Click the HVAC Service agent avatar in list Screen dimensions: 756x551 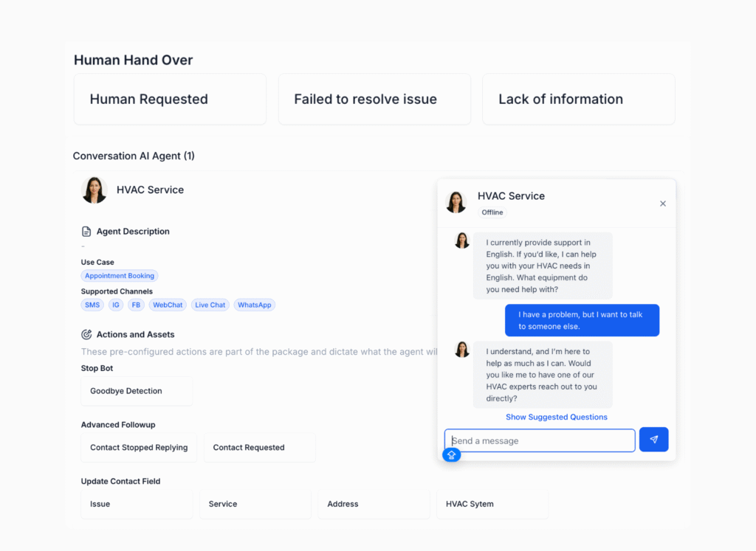(x=94, y=190)
